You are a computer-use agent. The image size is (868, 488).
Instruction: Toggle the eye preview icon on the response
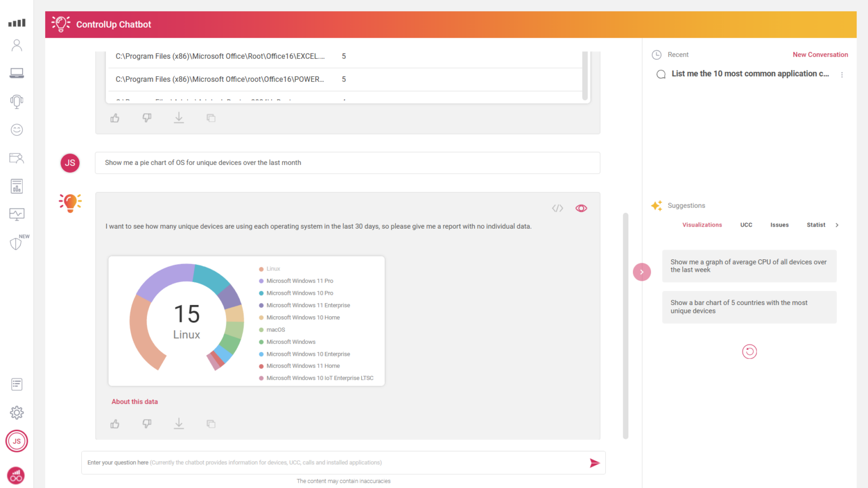[x=581, y=208]
